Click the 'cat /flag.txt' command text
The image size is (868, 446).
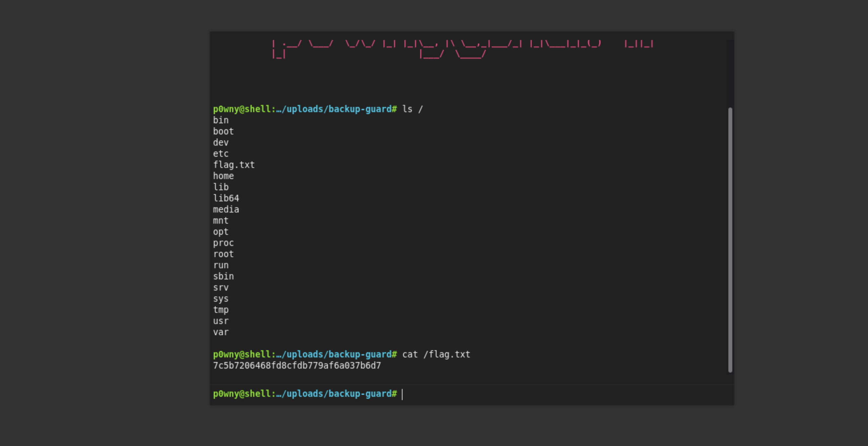tap(436, 354)
